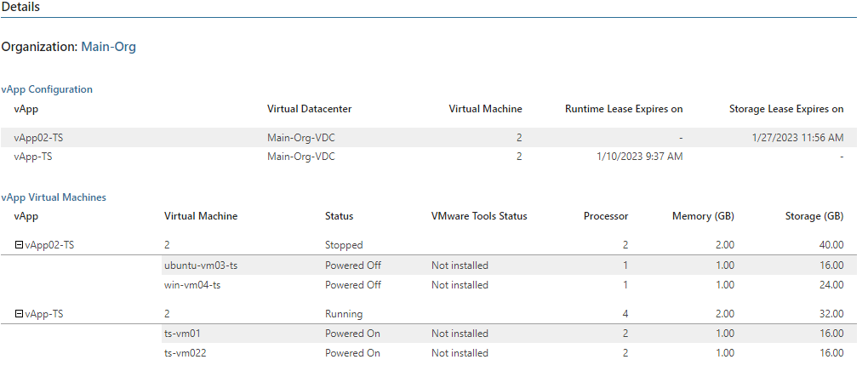The height and width of the screenshot is (371, 868).
Task: Open the vApp Virtual Machines section heading
Action: coord(54,197)
